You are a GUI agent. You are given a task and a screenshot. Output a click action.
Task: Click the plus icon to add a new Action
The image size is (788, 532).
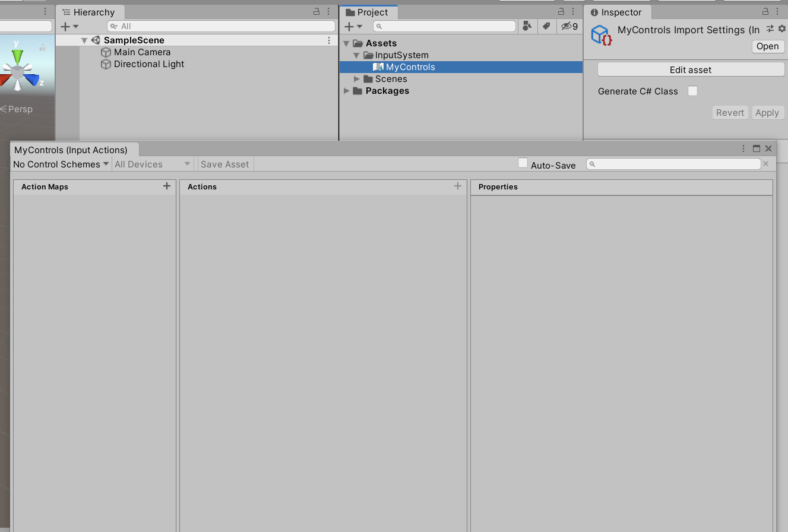[457, 186]
